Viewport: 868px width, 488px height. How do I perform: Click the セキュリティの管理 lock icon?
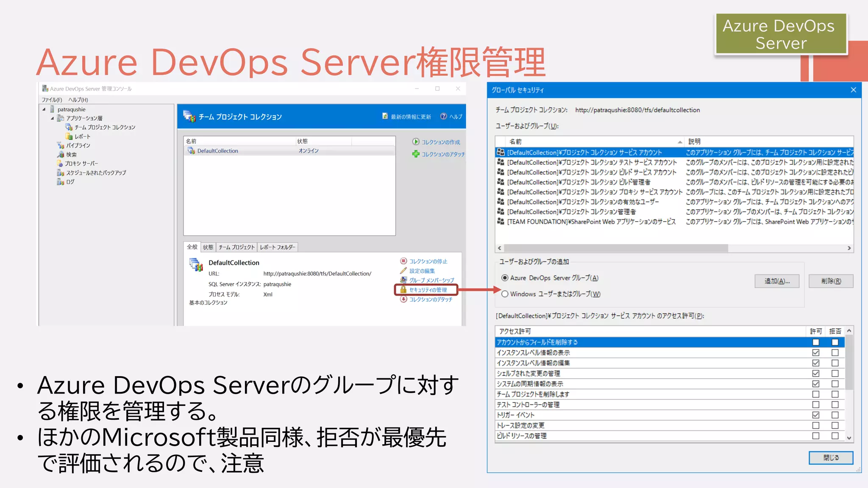click(403, 290)
